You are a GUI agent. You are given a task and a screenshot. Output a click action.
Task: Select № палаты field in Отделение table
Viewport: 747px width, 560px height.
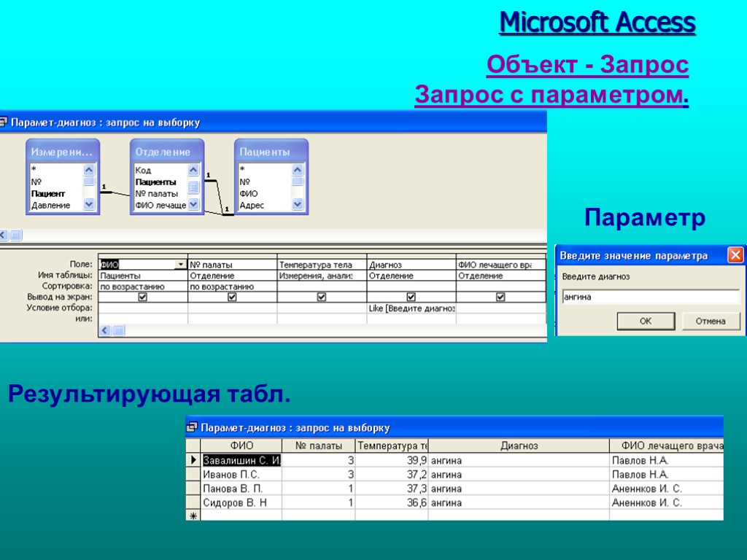tap(156, 193)
